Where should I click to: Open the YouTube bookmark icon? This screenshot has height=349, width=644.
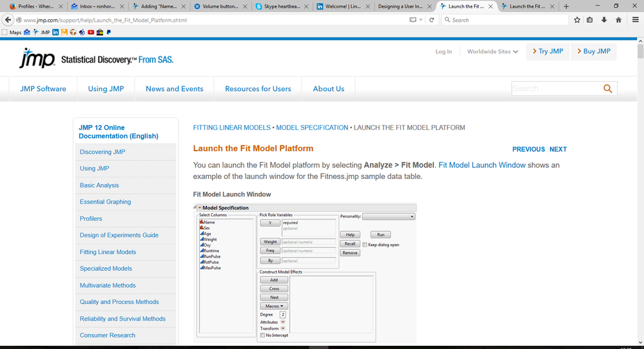click(91, 32)
